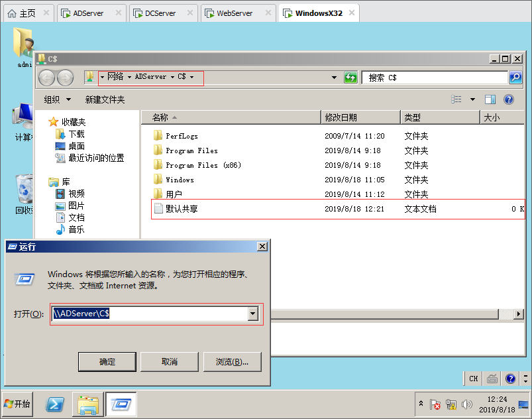Launch PowerShell from the taskbar
This screenshot has height=419, width=532.
coord(55,404)
